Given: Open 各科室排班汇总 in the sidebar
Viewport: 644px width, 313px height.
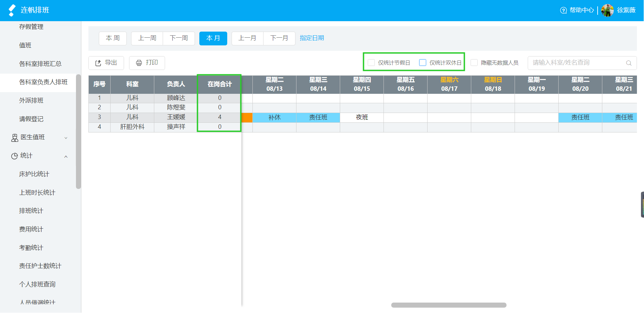Looking at the screenshot, I should tap(40, 64).
